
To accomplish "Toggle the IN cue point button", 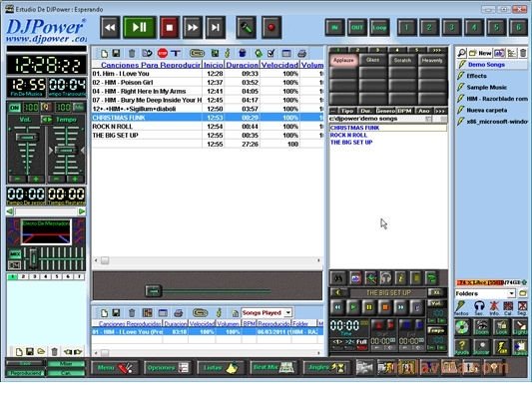I will (x=334, y=28).
